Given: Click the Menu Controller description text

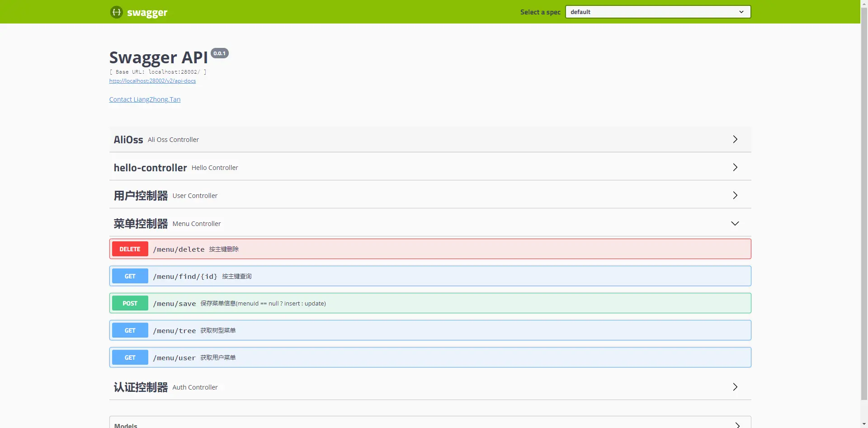Looking at the screenshot, I should (197, 224).
